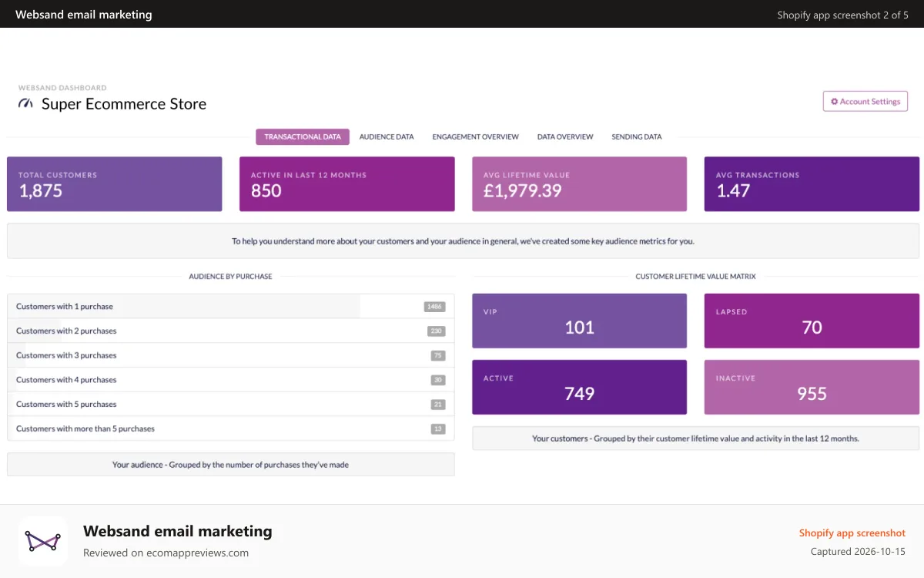Click Shopify app screenshot 2 of 5 text
The width and height of the screenshot is (924, 578).
coord(842,15)
